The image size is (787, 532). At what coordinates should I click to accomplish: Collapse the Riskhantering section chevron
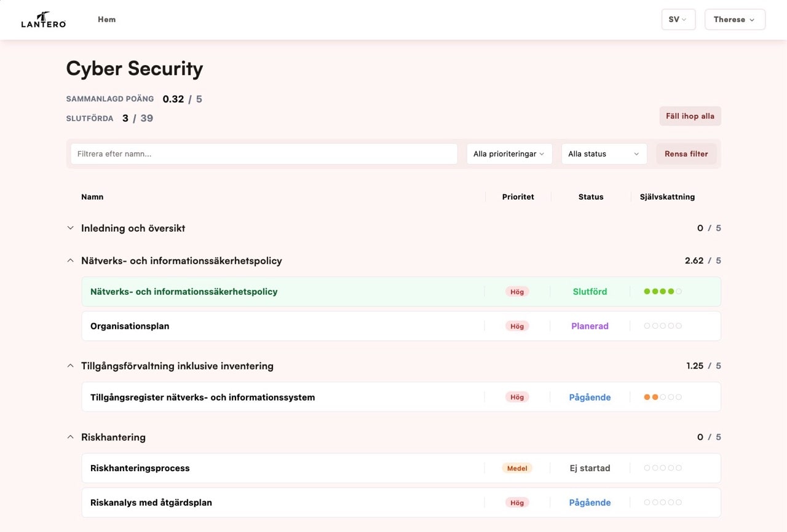tap(70, 437)
